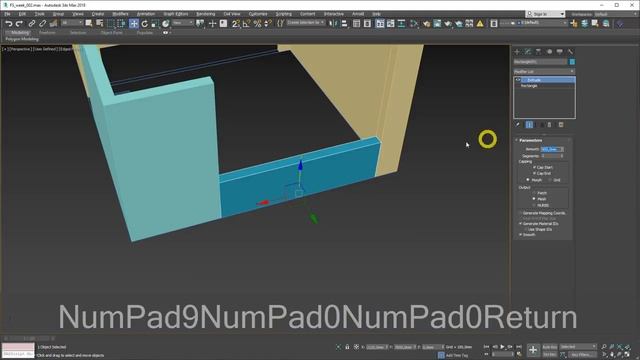Image resolution: width=640 pixels, height=360 pixels.
Task: Select the Modeling ribbon tab
Action: [20, 33]
